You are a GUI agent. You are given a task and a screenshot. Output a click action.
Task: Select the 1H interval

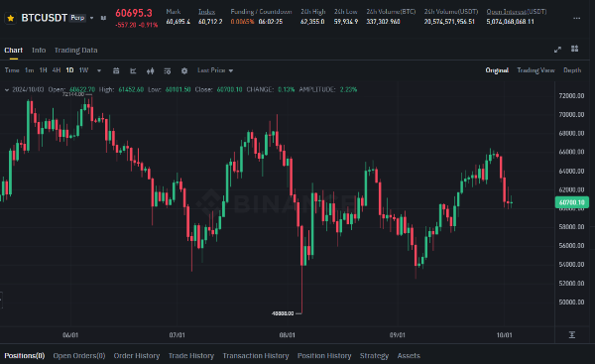pyautogui.click(x=44, y=70)
